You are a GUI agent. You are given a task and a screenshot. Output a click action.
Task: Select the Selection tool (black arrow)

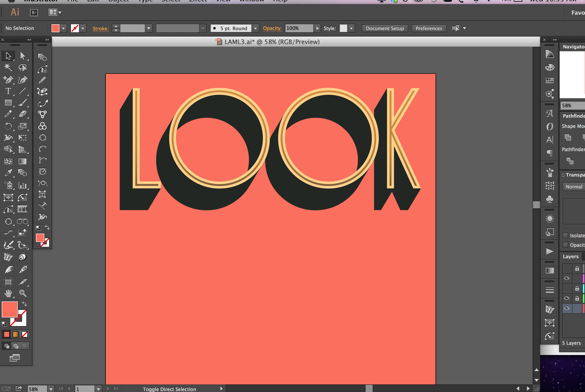pos(8,56)
